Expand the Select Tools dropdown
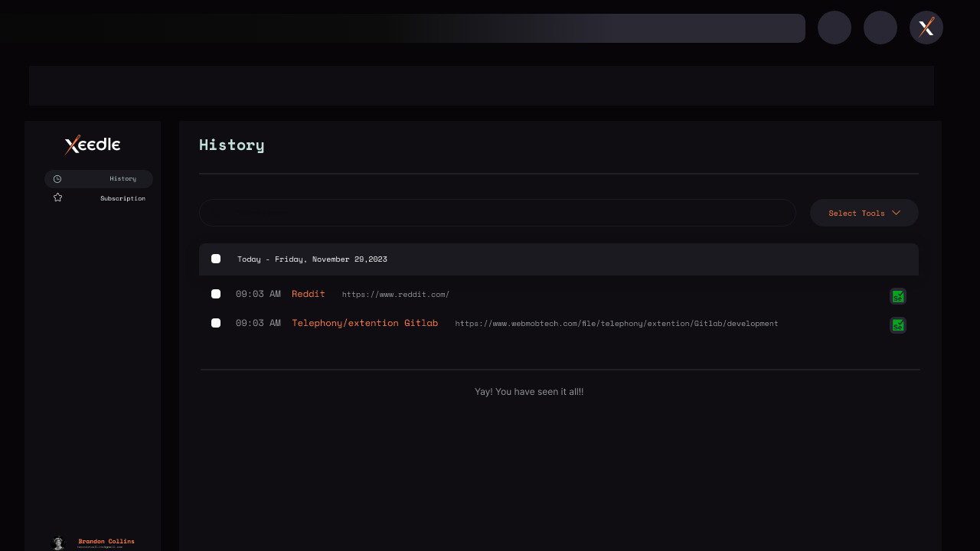The height and width of the screenshot is (551, 980). pos(864,213)
